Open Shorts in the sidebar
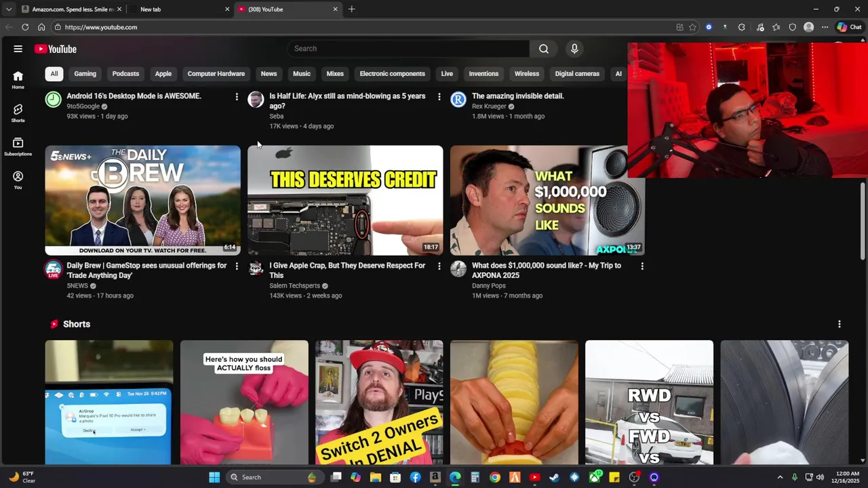The height and width of the screenshot is (488, 868). [x=18, y=113]
